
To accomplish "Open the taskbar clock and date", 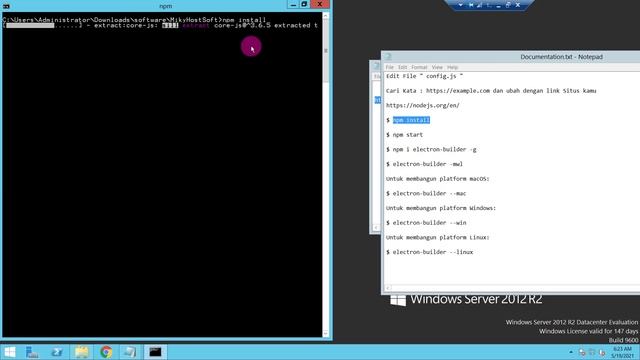I will point(623,352).
